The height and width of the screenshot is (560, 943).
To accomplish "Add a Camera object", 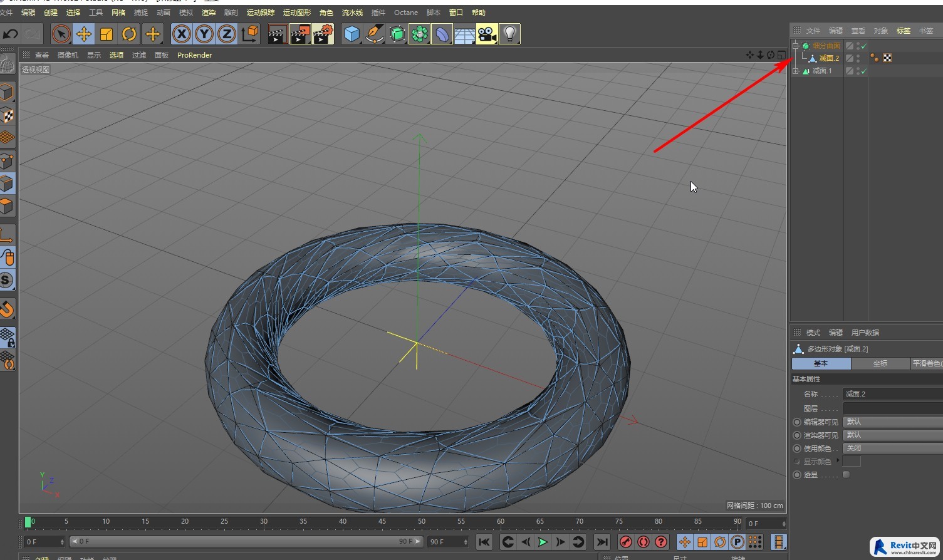I will [487, 34].
